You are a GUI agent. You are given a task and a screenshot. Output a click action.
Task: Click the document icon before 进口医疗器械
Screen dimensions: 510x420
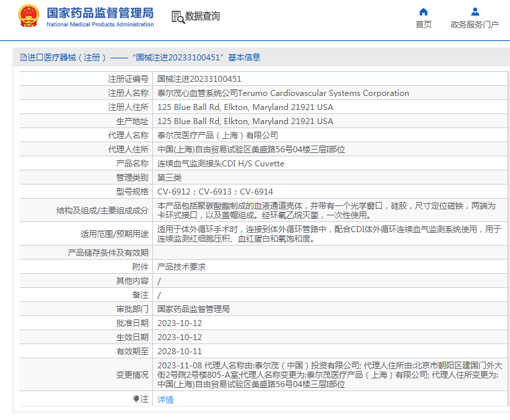tap(23, 58)
